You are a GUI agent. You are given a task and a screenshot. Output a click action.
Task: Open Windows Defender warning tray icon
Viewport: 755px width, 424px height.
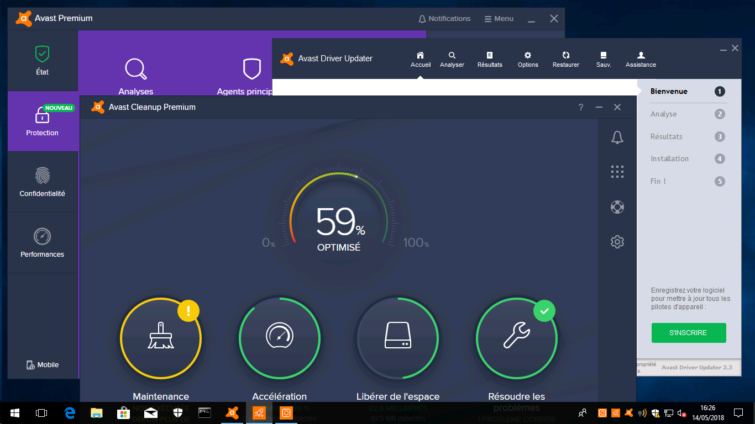[x=655, y=413]
